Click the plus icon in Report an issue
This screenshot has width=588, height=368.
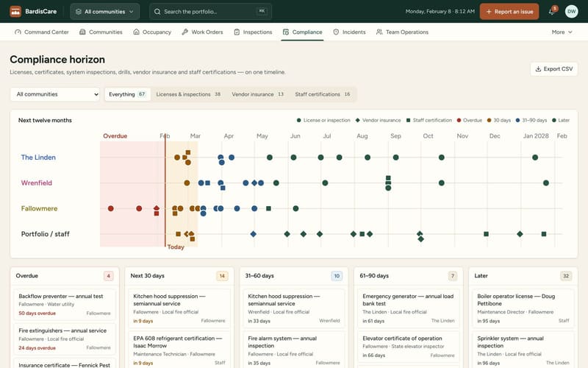[x=489, y=12]
